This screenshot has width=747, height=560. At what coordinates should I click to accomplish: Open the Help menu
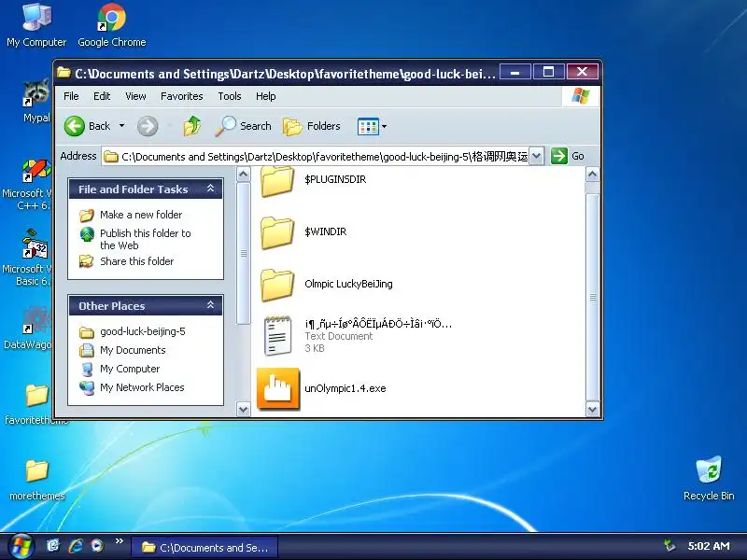click(266, 96)
